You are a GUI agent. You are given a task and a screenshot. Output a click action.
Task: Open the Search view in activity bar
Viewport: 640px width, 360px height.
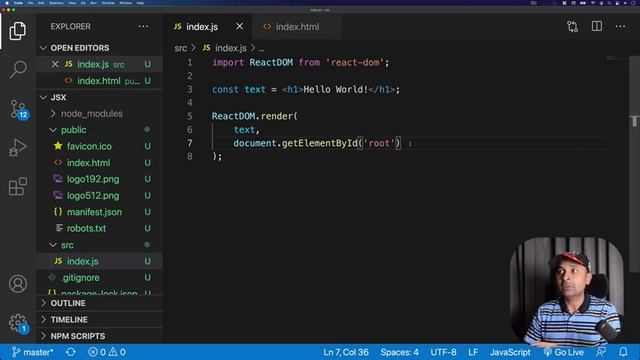point(18,69)
